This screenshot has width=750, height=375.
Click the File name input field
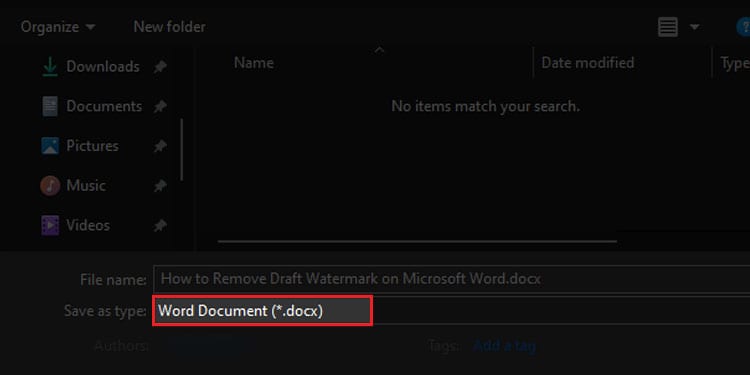pos(451,279)
